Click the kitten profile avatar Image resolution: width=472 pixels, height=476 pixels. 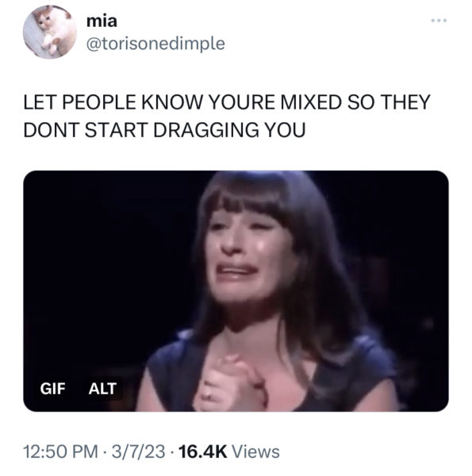point(50,32)
